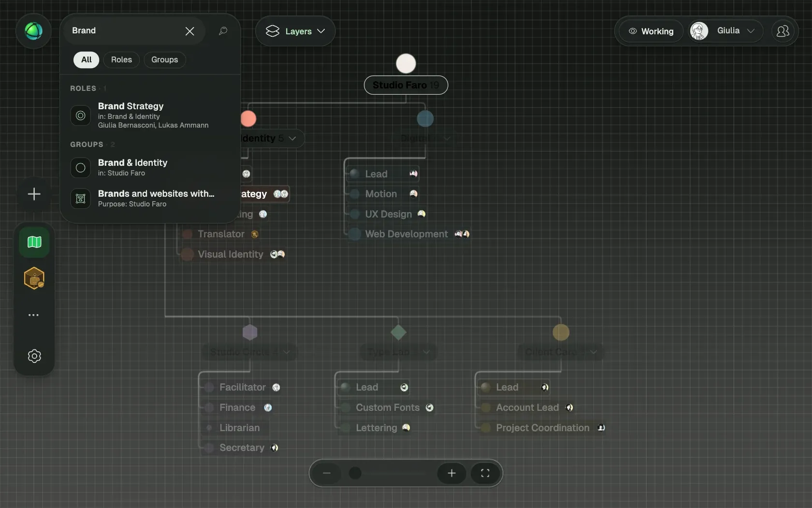
Task: Open the settings gear
Action: tap(34, 356)
